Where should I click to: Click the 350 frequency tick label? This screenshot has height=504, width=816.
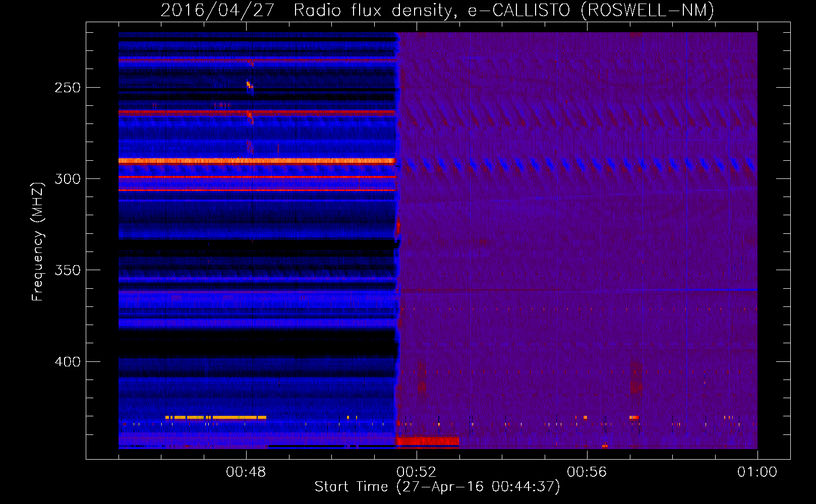pyautogui.click(x=68, y=270)
